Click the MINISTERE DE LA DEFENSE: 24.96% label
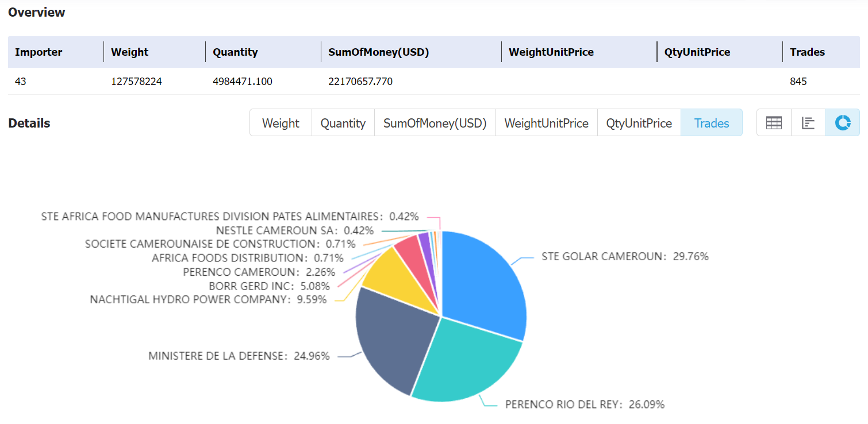Image resolution: width=868 pixels, height=424 pixels. click(239, 356)
